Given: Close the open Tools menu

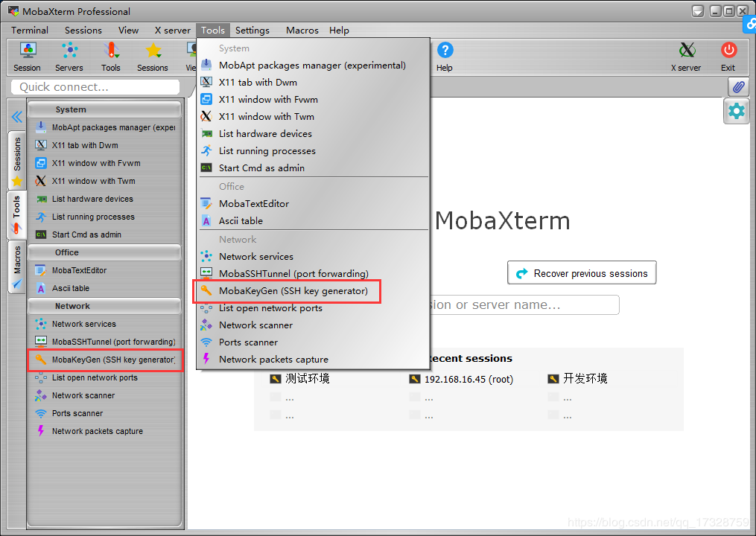Looking at the screenshot, I should 212,31.
